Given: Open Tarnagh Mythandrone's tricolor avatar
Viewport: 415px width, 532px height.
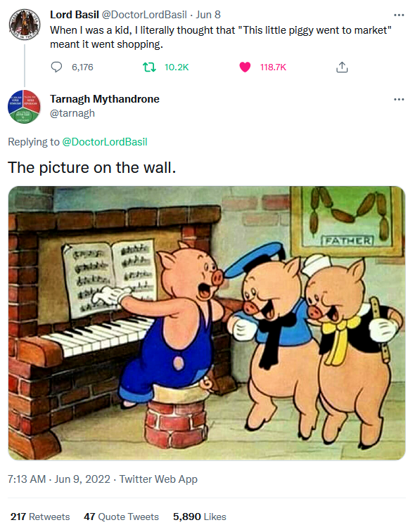Looking at the screenshot, I should (x=24, y=107).
